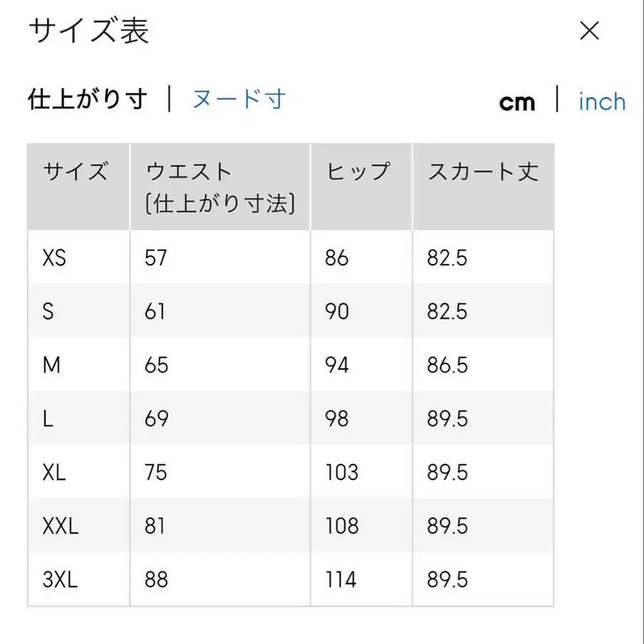Select the XS size row
This screenshot has width=644, height=644.
pyautogui.click(x=55, y=258)
